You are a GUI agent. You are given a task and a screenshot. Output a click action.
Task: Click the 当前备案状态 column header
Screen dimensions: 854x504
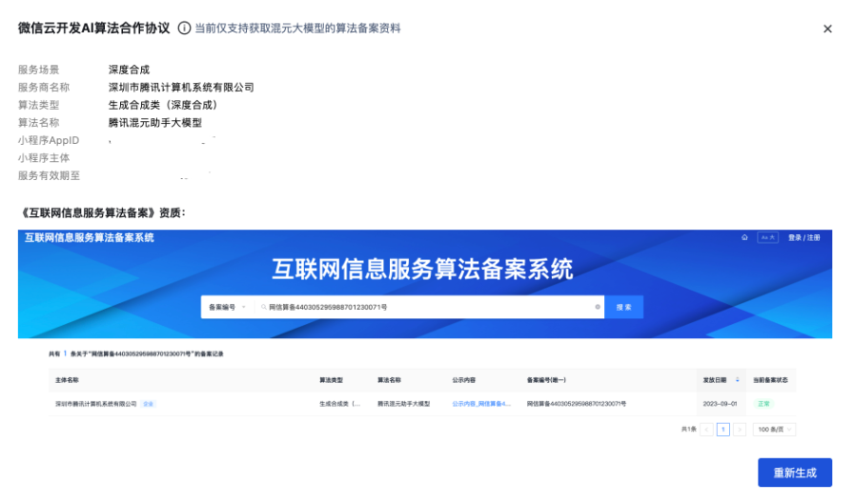coord(770,380)
